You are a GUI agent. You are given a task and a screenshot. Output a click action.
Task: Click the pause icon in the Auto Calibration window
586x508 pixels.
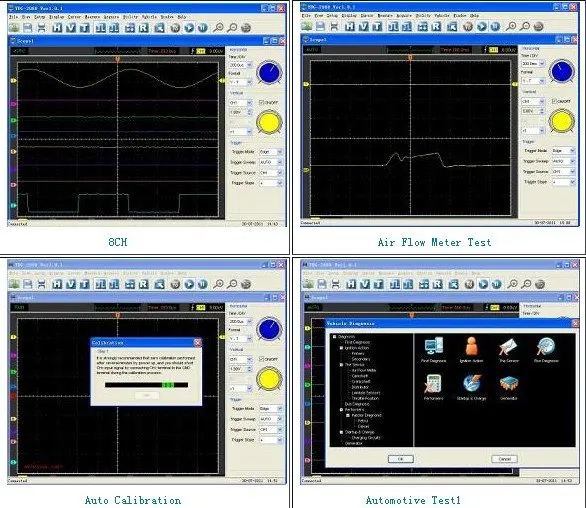pos(203,284)
